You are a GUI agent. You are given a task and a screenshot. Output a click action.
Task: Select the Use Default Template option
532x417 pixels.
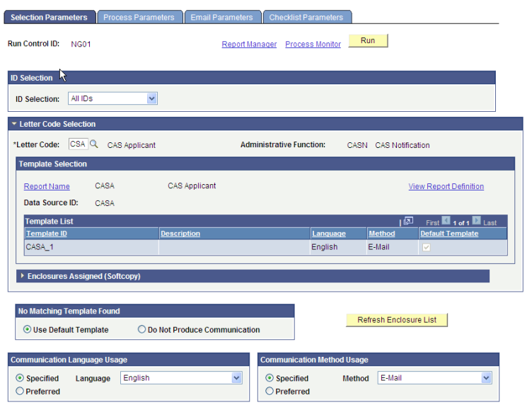(27, 329)
